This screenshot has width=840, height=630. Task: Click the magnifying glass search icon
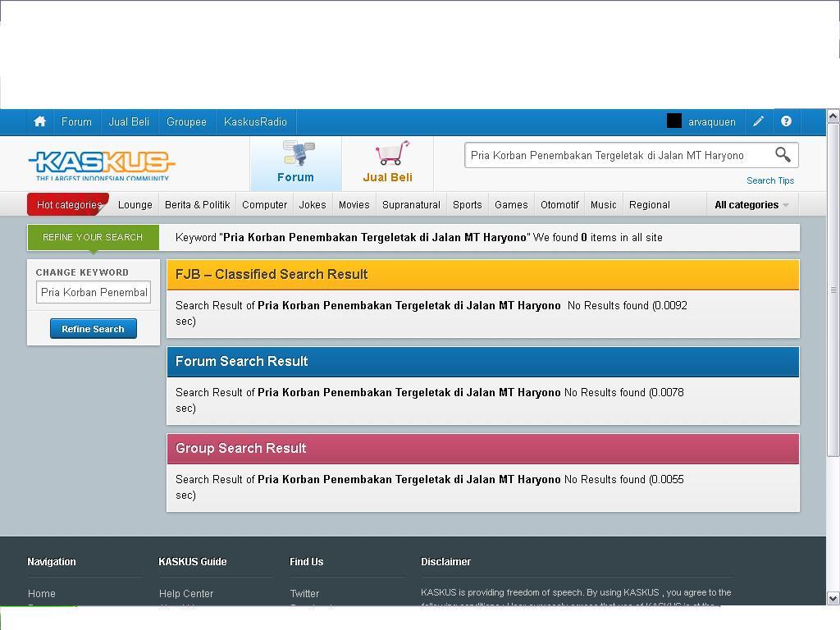(783, 155)
